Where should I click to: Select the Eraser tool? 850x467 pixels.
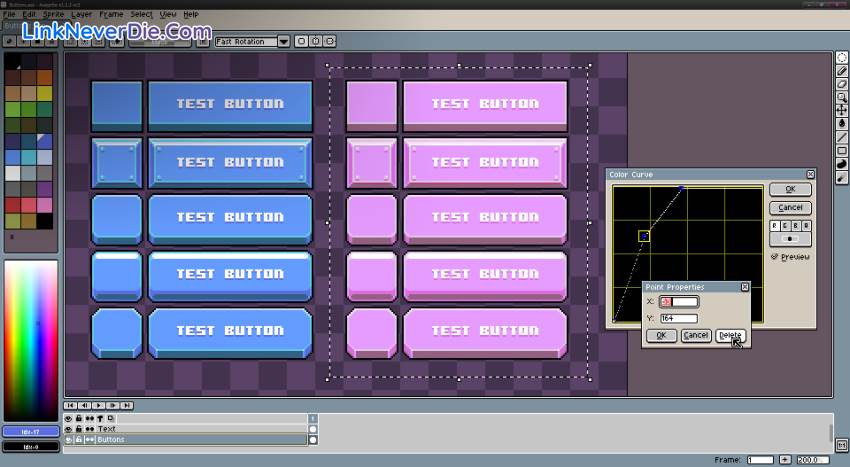pos(842,84)
